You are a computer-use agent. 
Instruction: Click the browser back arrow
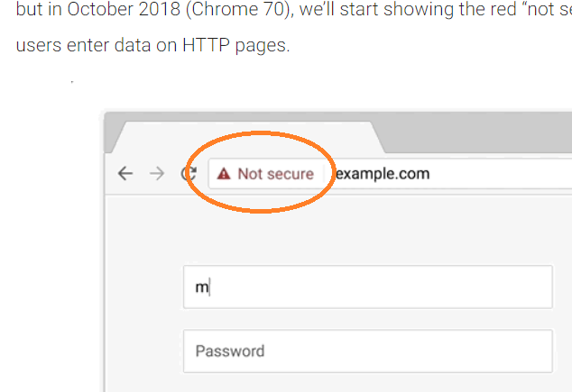125,173
